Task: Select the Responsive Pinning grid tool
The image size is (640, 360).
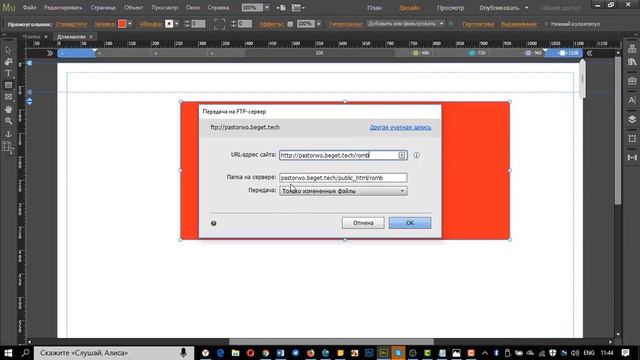Action: pyautogui.click(x=7, y=147)
